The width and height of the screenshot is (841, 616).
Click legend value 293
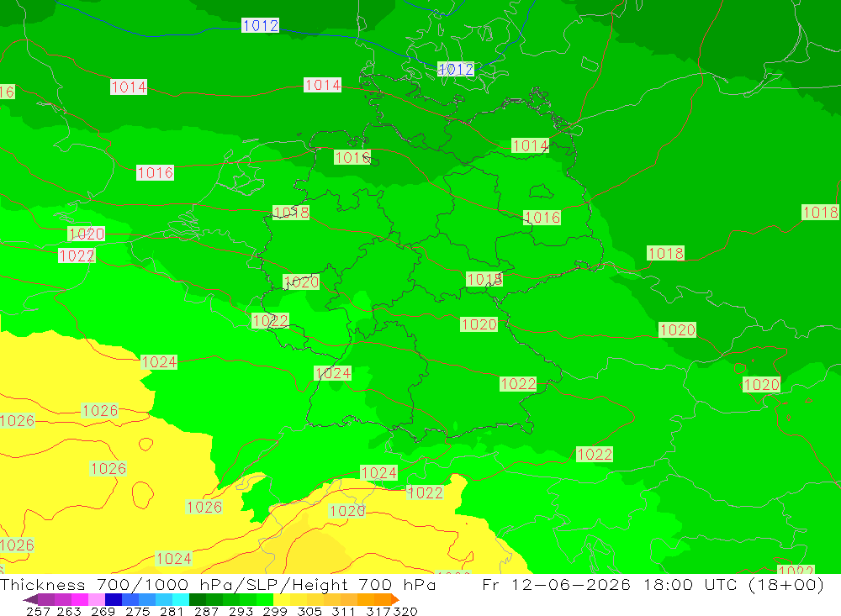click(241, 611)
